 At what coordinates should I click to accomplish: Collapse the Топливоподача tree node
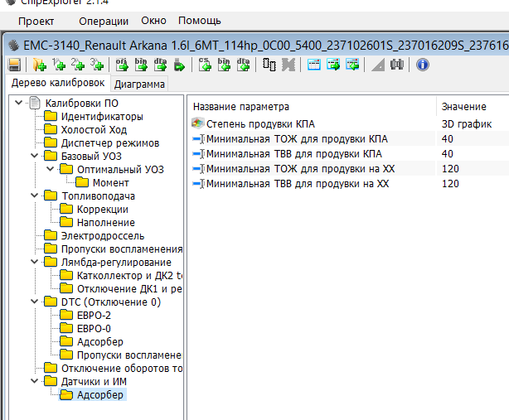coord(33,196)
